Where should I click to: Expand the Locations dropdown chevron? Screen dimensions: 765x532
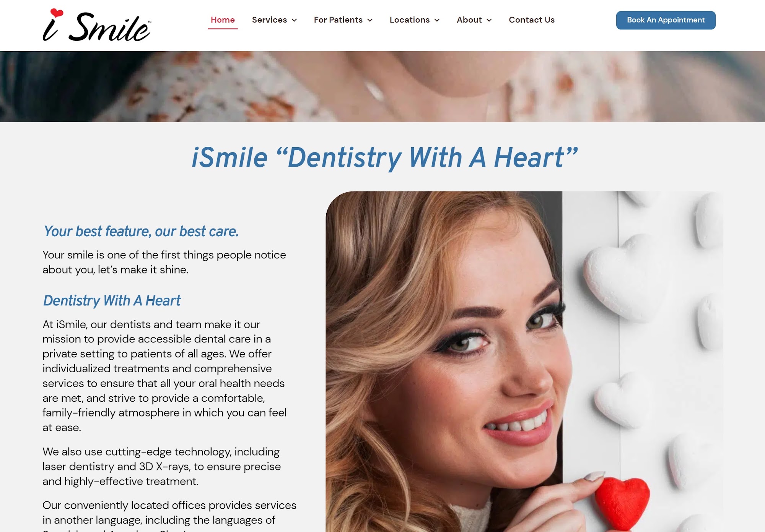[437, 20]
